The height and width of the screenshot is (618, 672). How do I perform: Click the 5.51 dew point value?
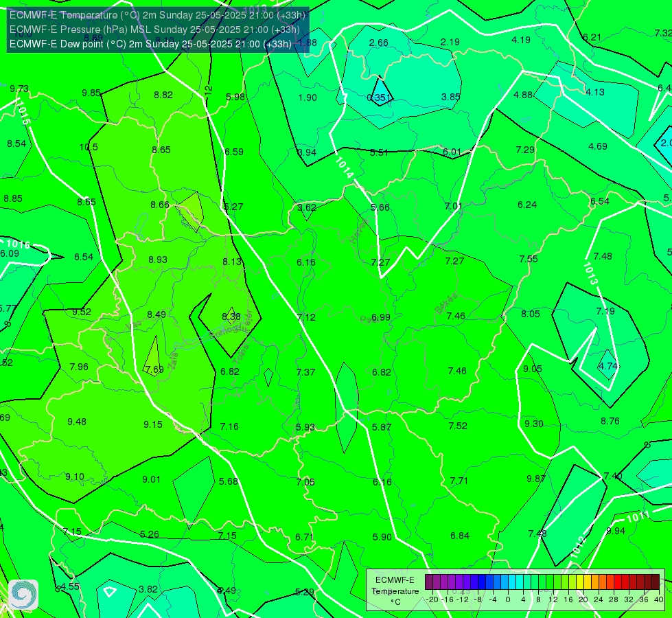379,152
